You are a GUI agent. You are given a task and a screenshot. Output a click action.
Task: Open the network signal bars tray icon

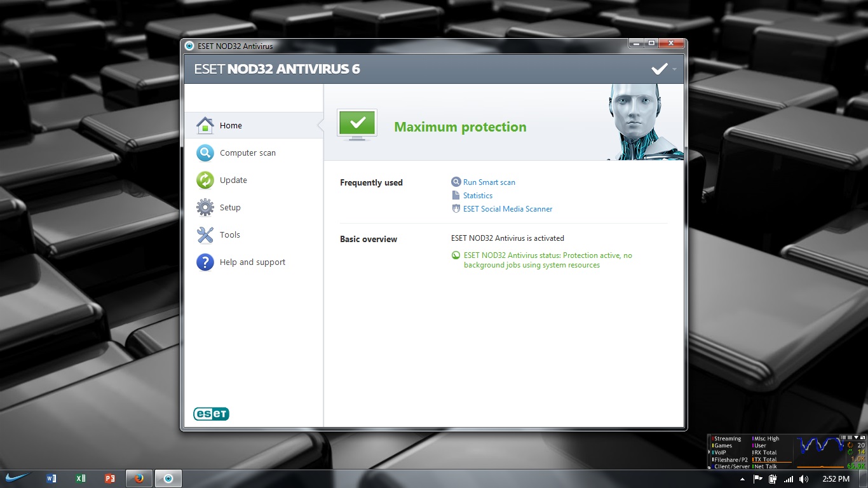click(789, 479)
